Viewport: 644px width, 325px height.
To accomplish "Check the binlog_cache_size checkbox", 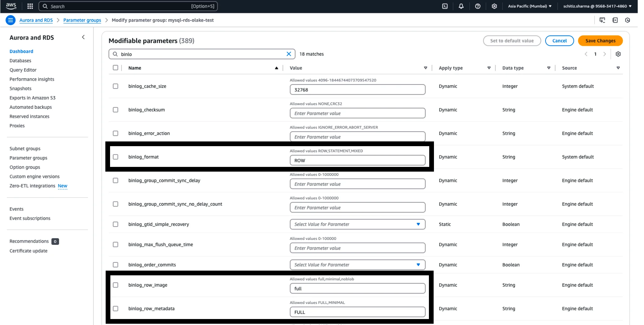I will point(115,86).
